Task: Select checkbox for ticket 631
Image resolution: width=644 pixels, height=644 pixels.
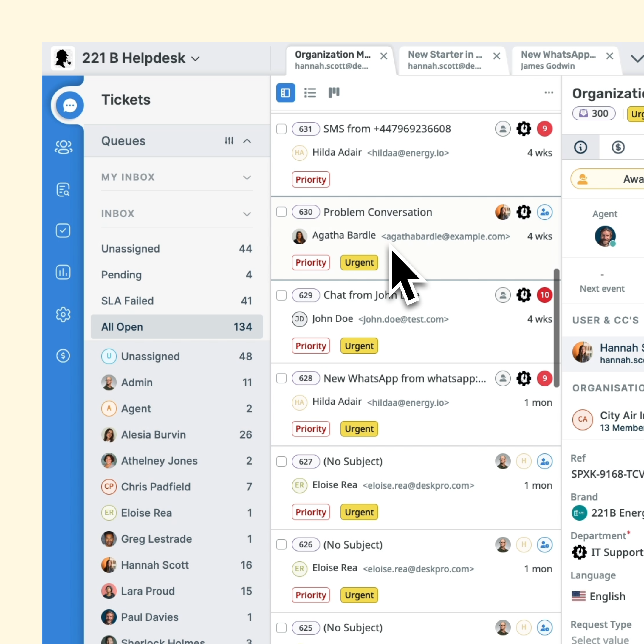Action: 281,129
